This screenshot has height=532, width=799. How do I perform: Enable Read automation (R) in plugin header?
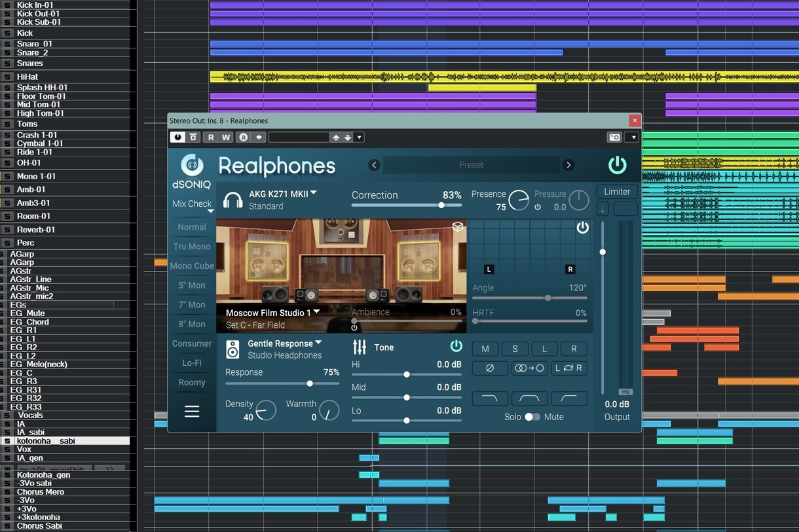(x=211, y=137)
